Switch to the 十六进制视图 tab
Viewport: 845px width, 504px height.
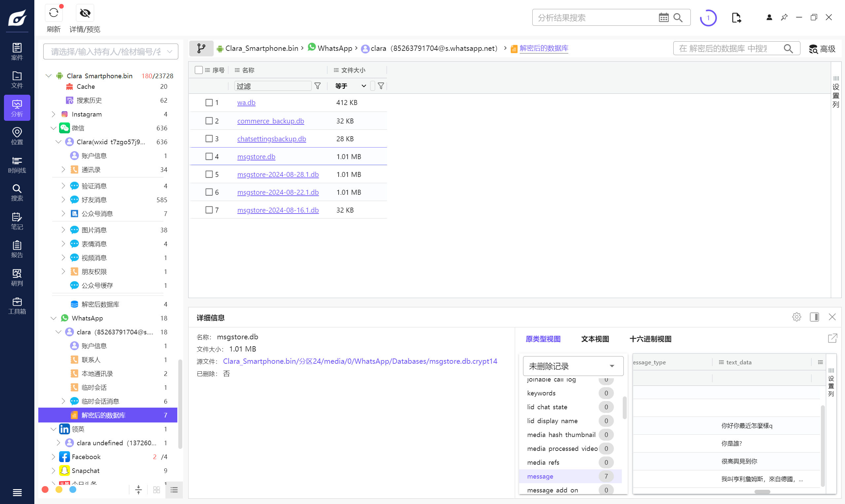tap(650, 339)
